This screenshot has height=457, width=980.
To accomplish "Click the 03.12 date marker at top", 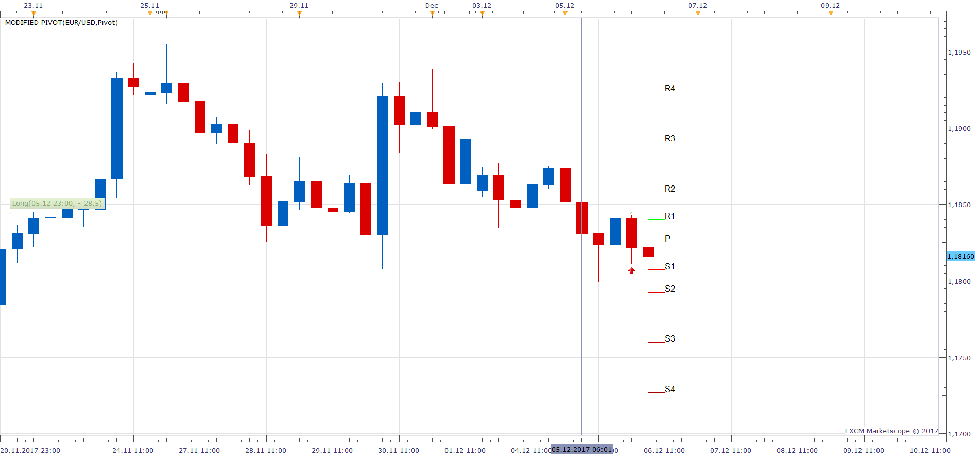I will 482,6.
